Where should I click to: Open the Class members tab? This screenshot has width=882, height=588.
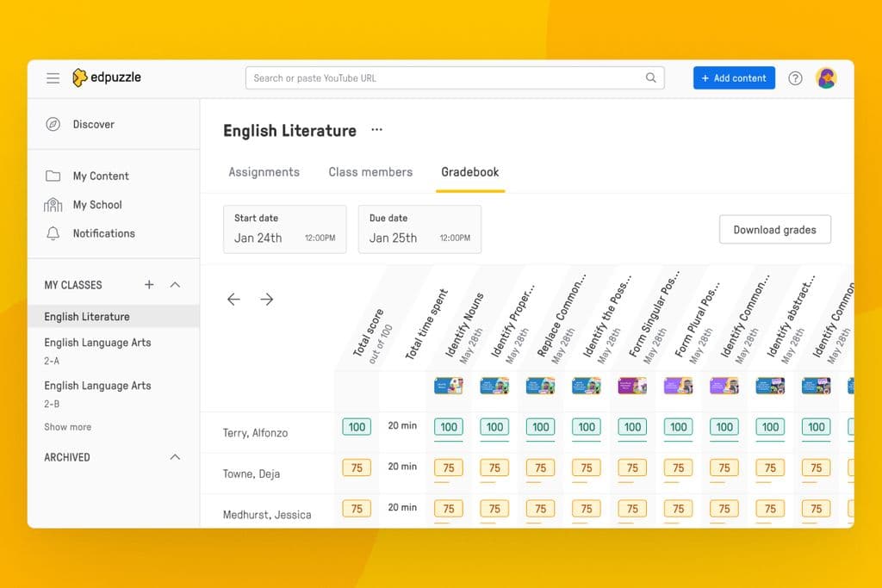click(x=370, y=172)
